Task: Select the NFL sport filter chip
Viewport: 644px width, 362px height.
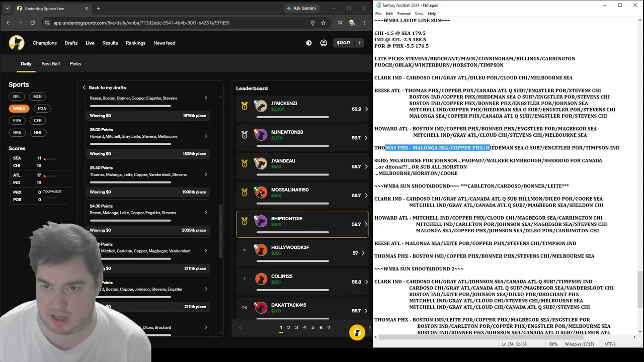Action: (17, 97)
